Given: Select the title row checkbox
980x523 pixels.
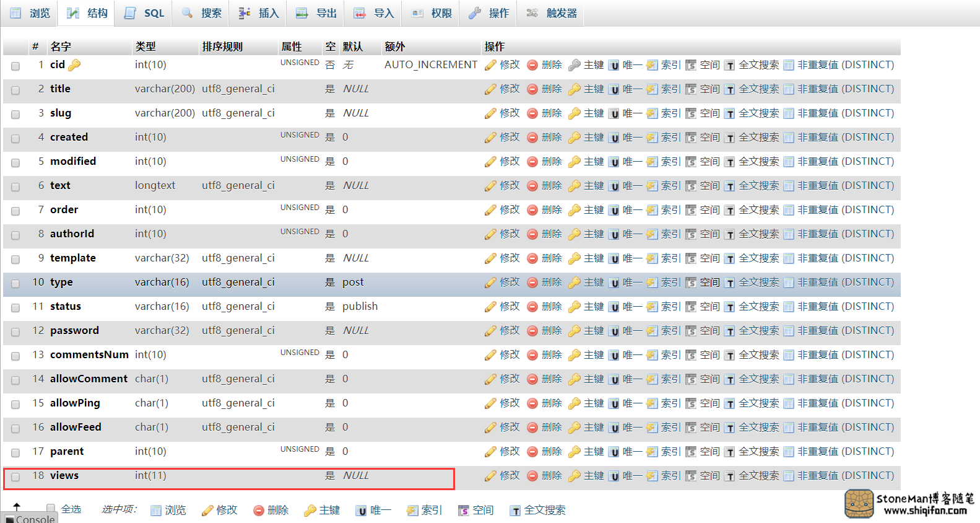Looking at the screenshot, I should (x=15, y=90).
